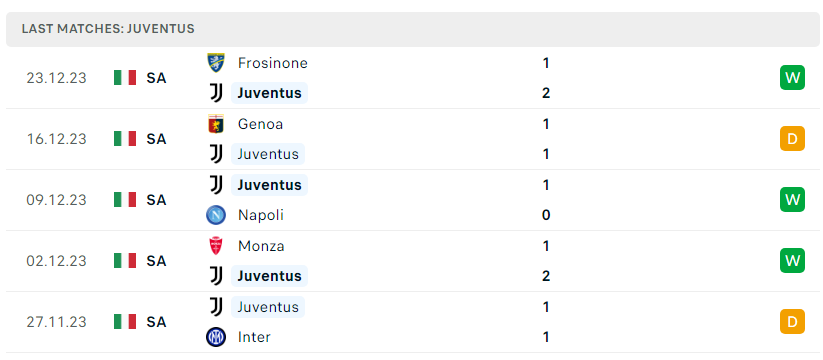Click the Napoli club crest
Image resolution: width=823 pixels, height=360 pixels.
pyautogui.click(x=216, y=215)
